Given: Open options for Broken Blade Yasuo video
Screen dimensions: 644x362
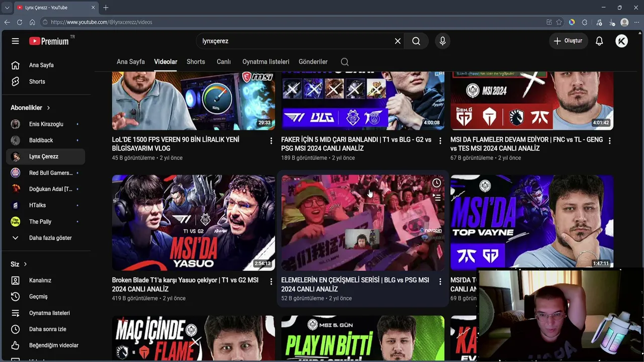Looking at the screenshot, I should [x=271, y=282].
